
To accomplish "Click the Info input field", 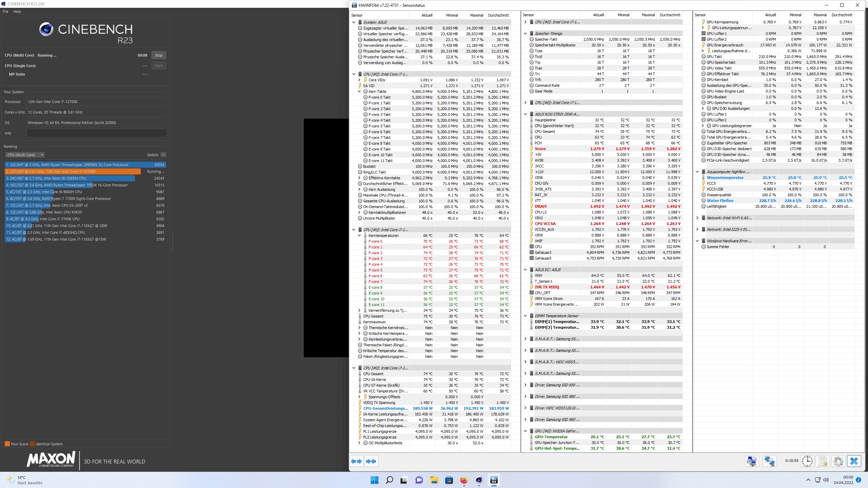I will pyautogui.click(x=96, y=133).
